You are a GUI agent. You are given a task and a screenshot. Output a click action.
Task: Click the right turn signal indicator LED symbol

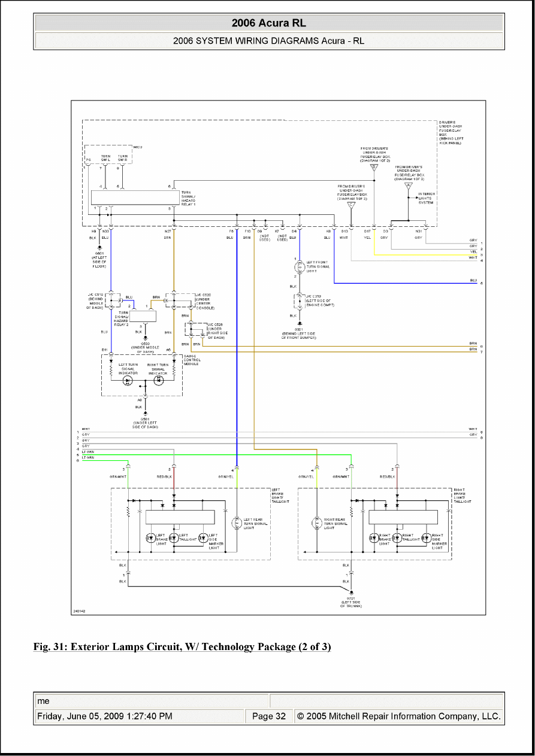[158, 381]
